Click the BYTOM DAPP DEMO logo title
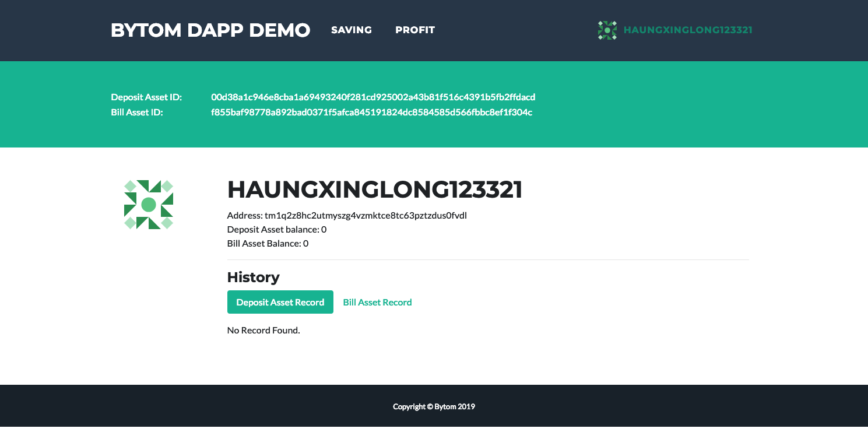 point(210,30)
